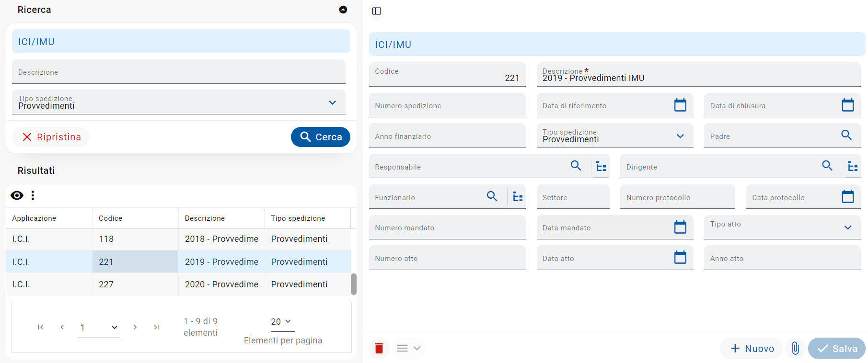Click the results table vertical scrollbar
The width and height of the screenshot is (868, 363).
[354, 284]
